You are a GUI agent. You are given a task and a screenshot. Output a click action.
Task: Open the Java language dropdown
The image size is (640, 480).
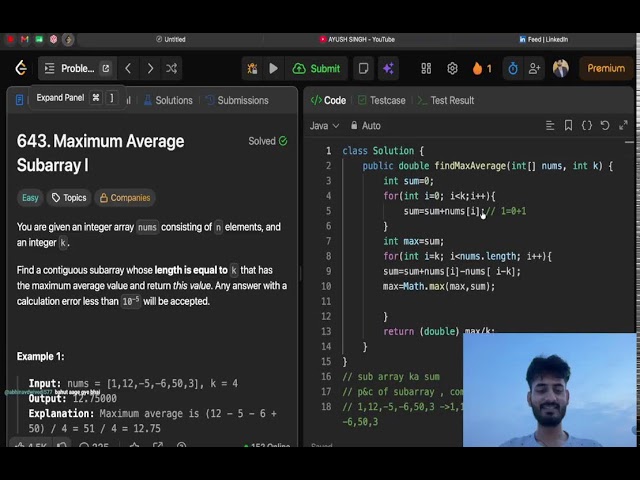tap(324, 125)
